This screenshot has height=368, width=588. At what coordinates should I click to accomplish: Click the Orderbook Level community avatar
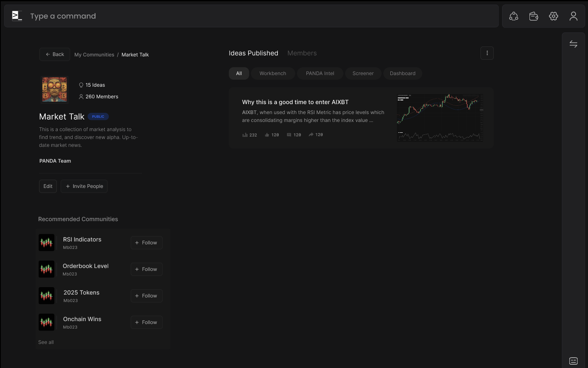(x=47, y=269)
